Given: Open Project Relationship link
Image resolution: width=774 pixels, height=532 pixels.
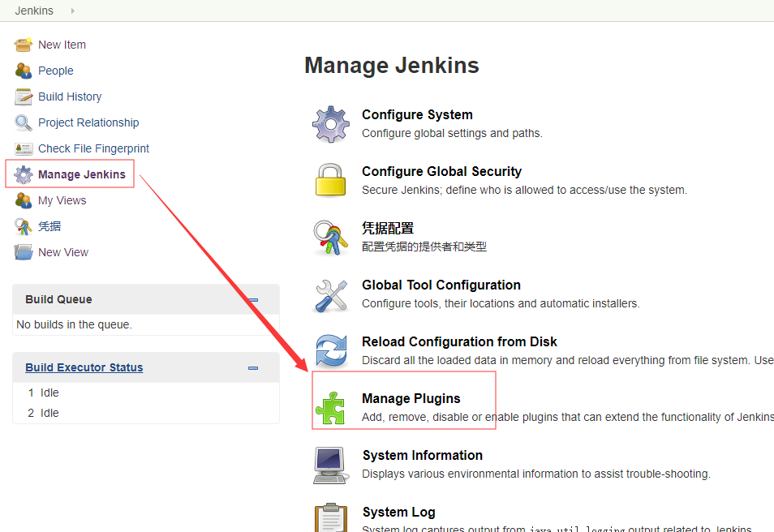Looking at the screenshot, I should tap(89, 123).
